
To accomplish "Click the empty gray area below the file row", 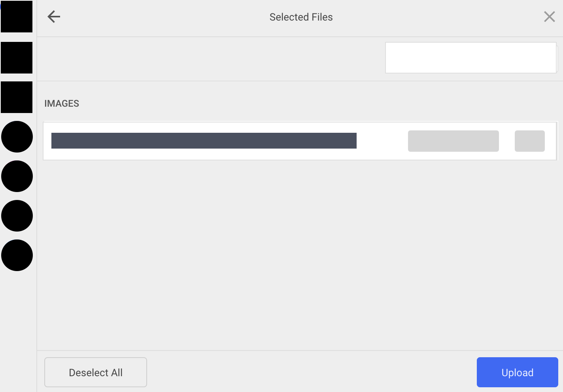I will pos(300,255).
